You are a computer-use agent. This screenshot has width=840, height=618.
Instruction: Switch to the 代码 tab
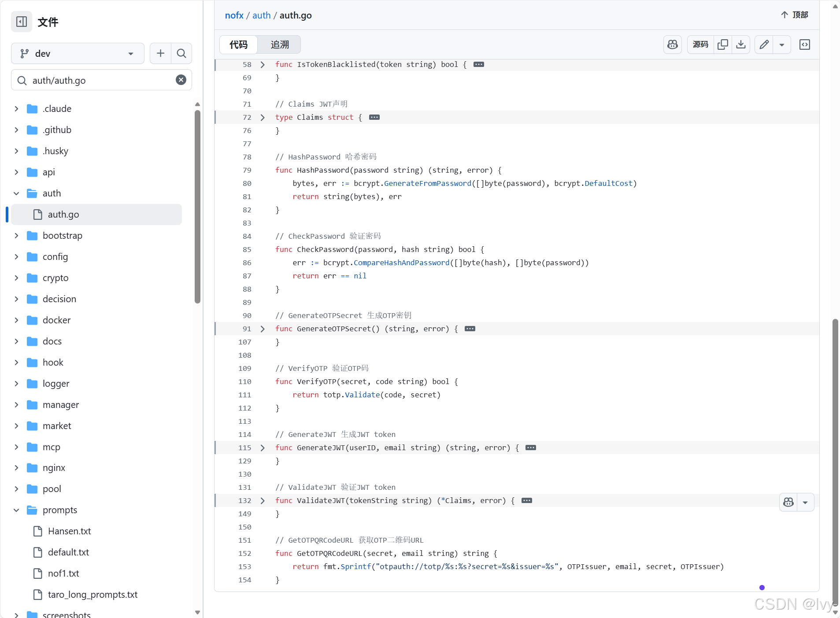pyautogui.click(x=238, y=44)
